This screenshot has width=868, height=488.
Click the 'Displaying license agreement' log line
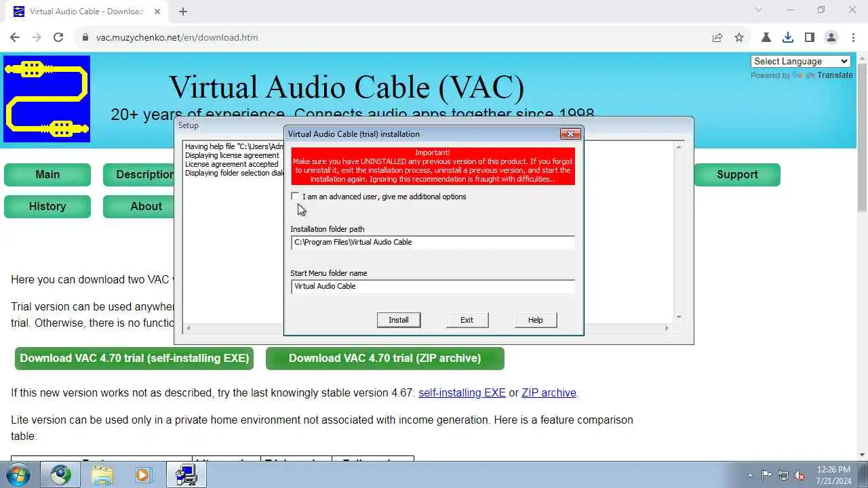pos(232,155)
